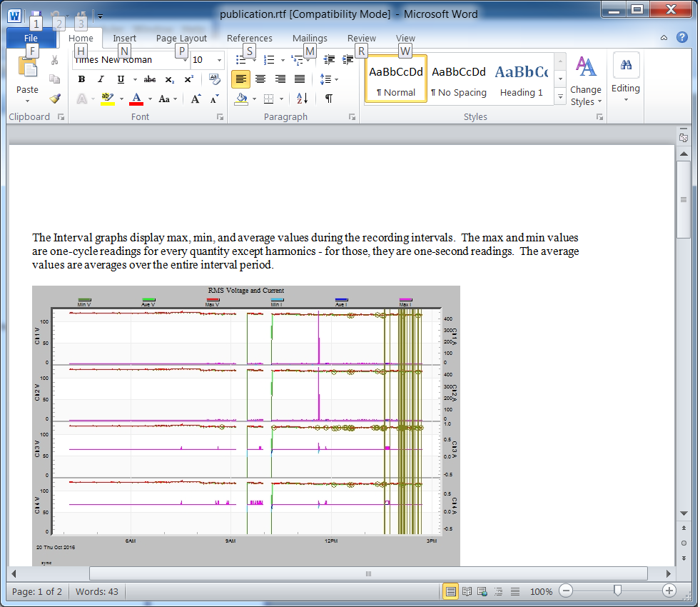
Task: Apply the Heading 1 style
Action: tap(522, 80)
